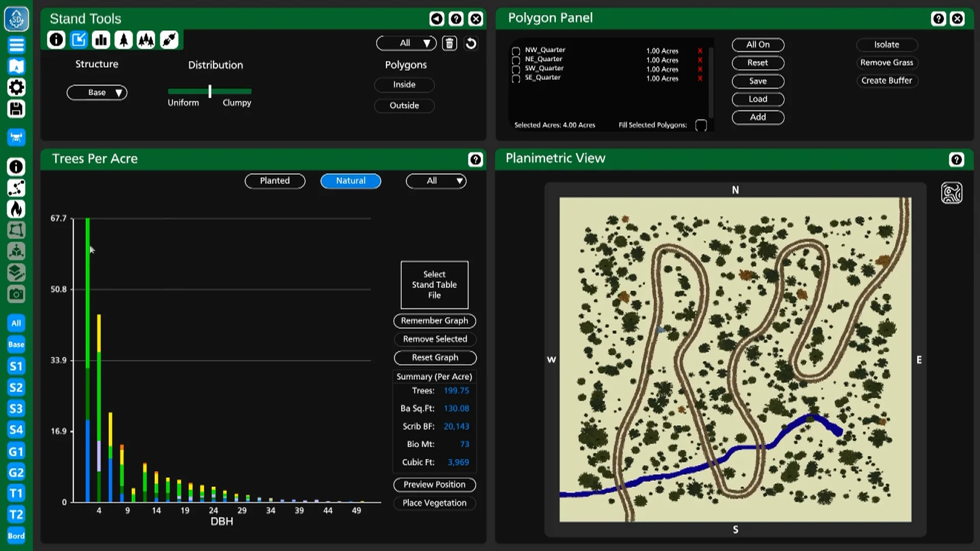980x551 pixels.
Task: Click the multiple trees group icon
Action: [146, 40]
